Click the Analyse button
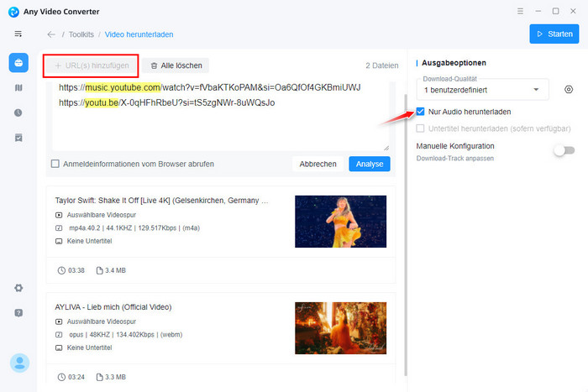 tap(370, 165)
